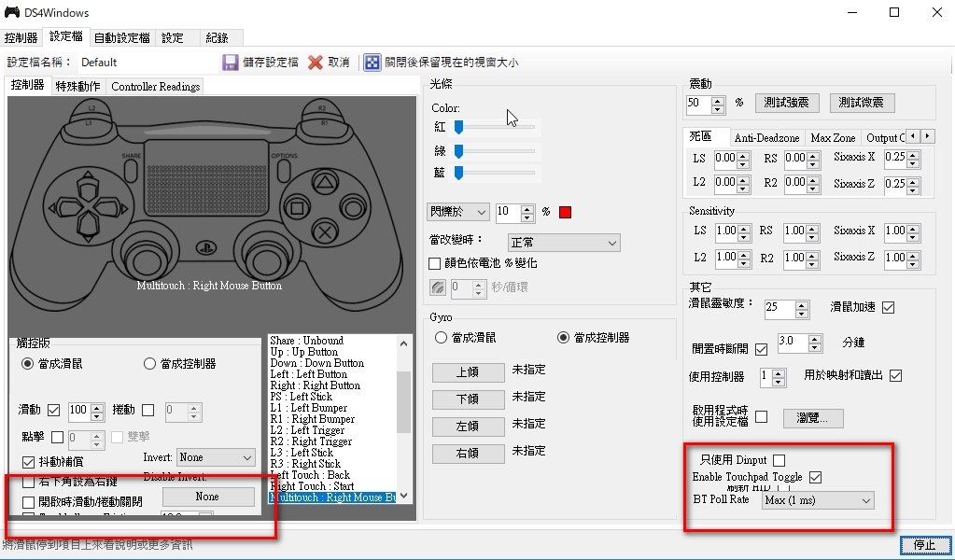Click the 測試強震 button
This screenshot has width=955, height=560.
(x=785, y=103)
